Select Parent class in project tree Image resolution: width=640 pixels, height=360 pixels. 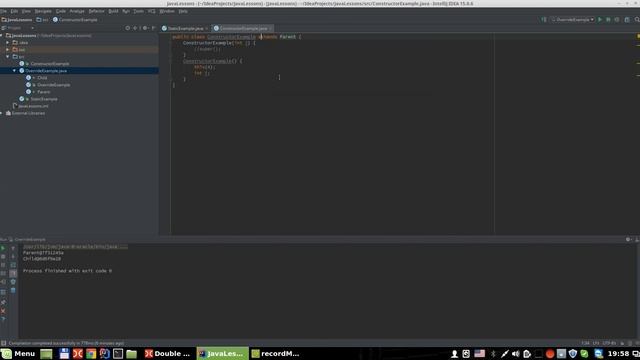tap(44, 92)
